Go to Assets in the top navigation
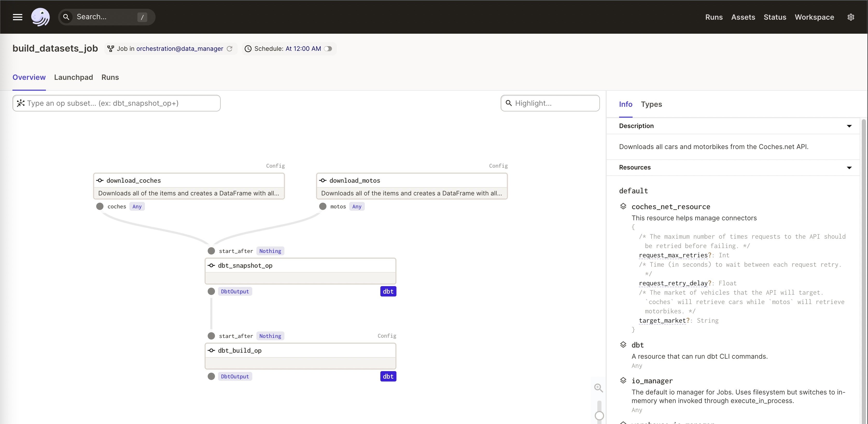The width and height of the screenshot is (868, 424). pyautogui.click(x=743, y=17)
